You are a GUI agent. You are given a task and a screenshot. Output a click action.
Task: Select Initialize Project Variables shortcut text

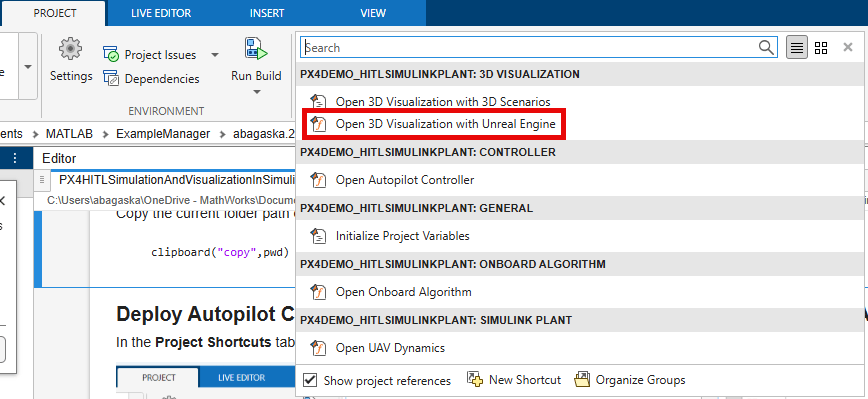402,236
